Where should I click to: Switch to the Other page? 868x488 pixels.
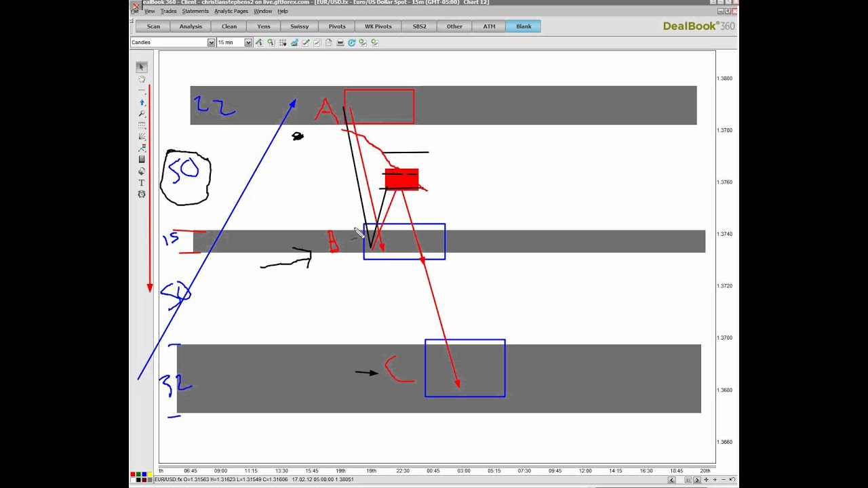(x=454, y=26)
